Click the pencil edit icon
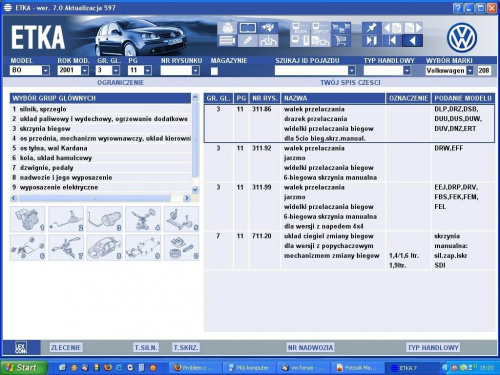The width and height of the screenshot is (500, 375). 248,41
